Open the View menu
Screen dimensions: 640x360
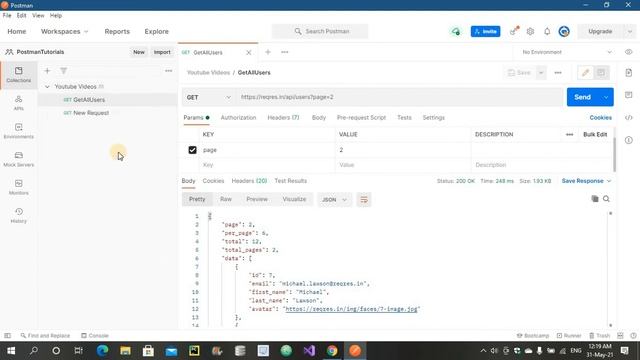(x=38, y=16)
